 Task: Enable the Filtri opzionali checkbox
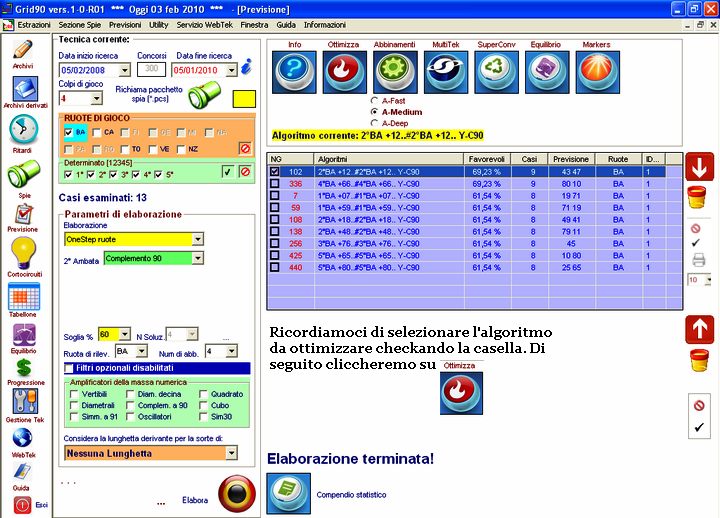pyautogui.click(x=69, y=368)
